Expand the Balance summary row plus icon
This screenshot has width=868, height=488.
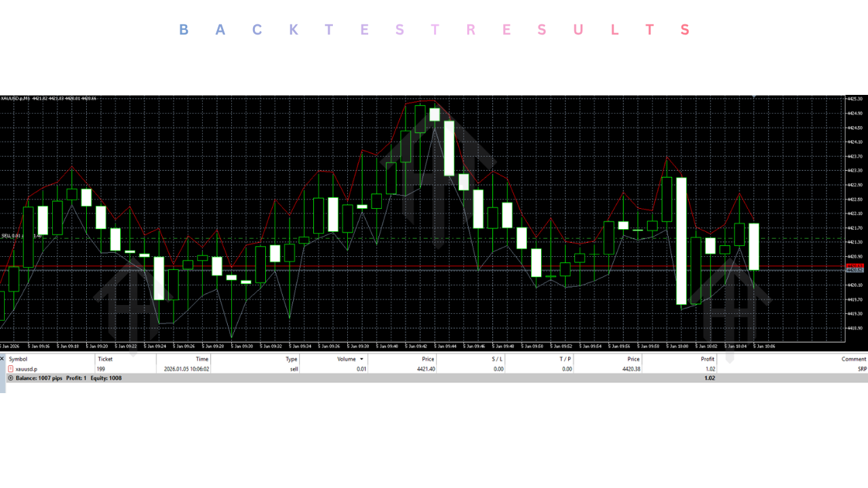point(10,378)
